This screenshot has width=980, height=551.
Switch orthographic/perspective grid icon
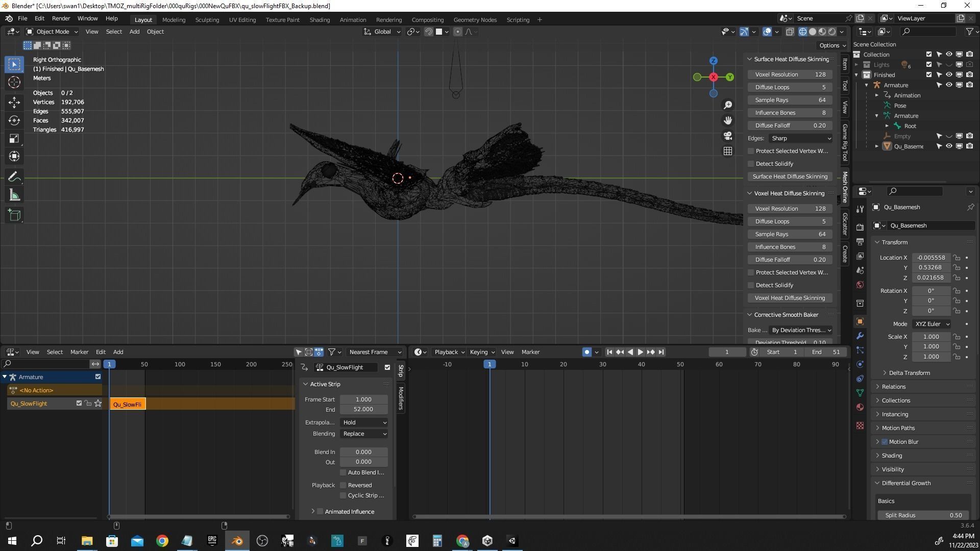point(728,151)
